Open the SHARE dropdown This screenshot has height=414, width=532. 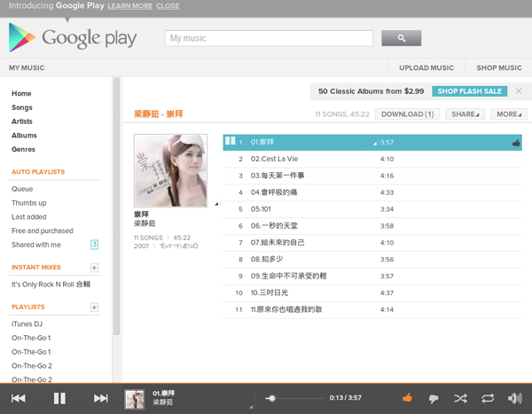pyautogui.click(x=465, y=114)
